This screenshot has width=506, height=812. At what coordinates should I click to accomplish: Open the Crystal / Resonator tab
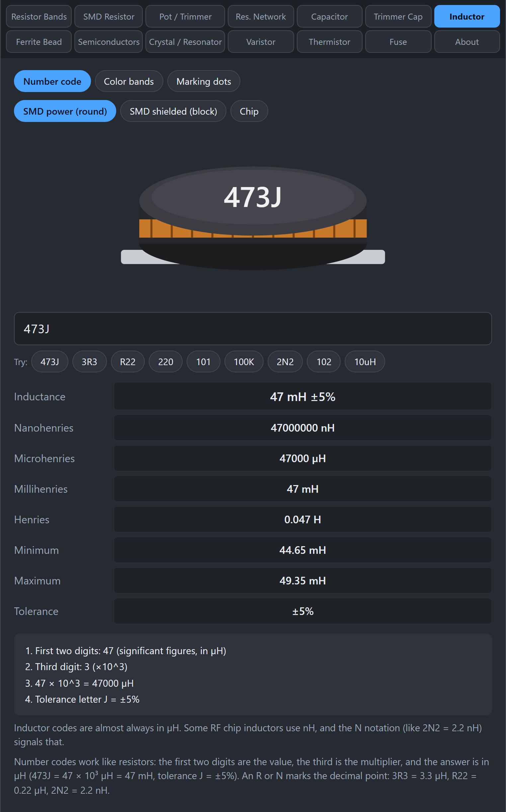click(185, 42)
